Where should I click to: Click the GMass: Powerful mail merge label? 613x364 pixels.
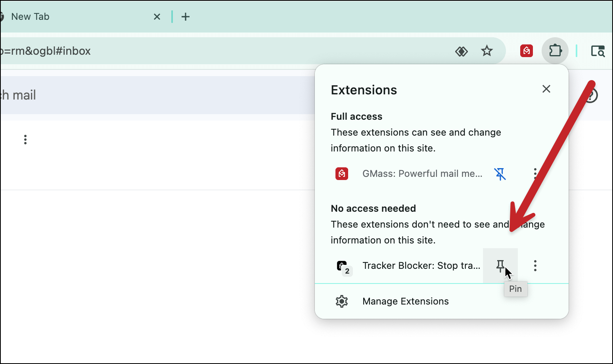click(422, 174)
